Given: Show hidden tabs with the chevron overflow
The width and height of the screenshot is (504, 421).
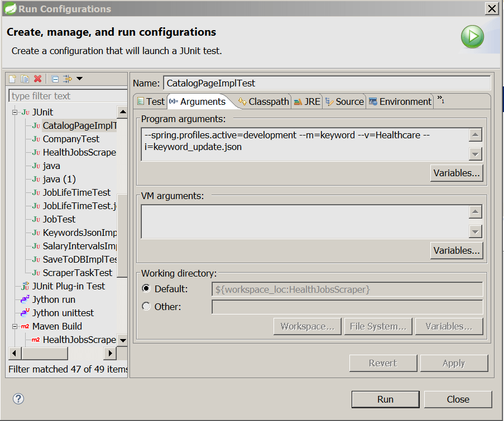Looking at the screenshot, I should pyautogui.click(x=441, y=99).
